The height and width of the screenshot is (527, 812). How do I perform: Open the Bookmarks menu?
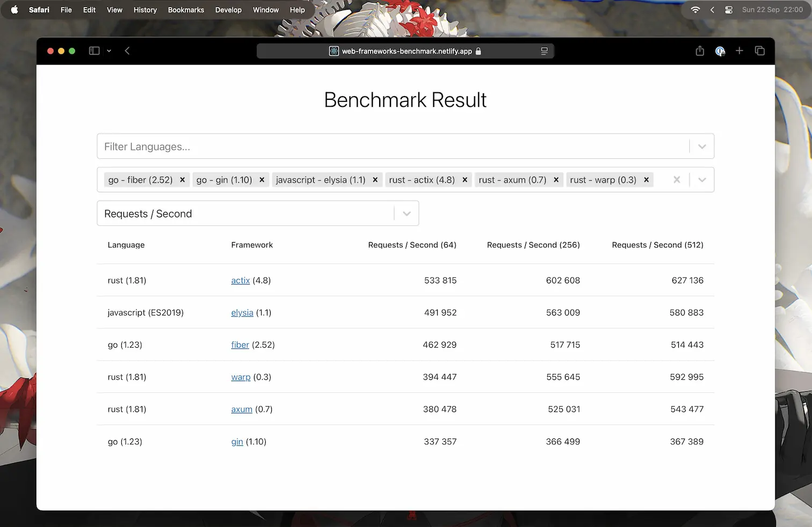pyautogui.click(x=186, y=10)
